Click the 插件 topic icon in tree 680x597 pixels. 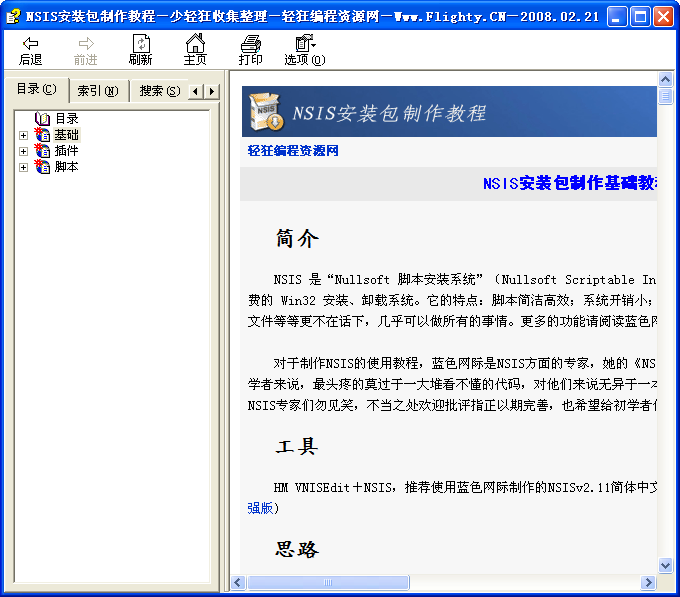tap(42, 151)
